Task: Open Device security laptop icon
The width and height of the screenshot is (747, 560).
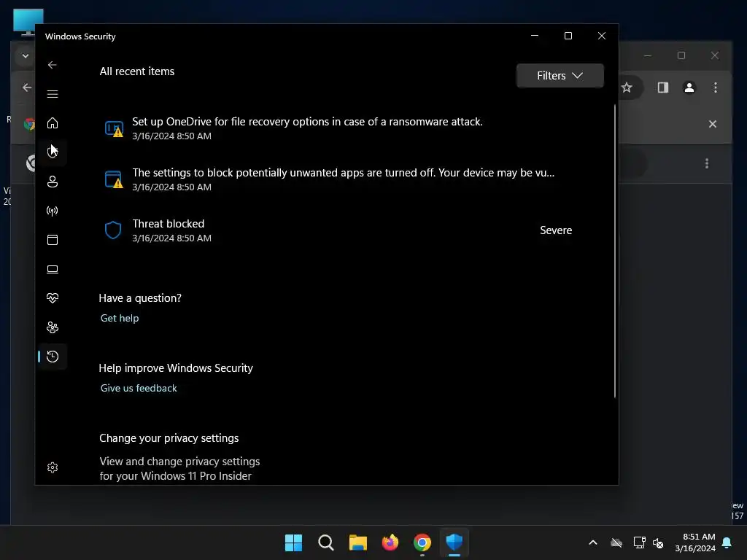Action: (53, 270)
